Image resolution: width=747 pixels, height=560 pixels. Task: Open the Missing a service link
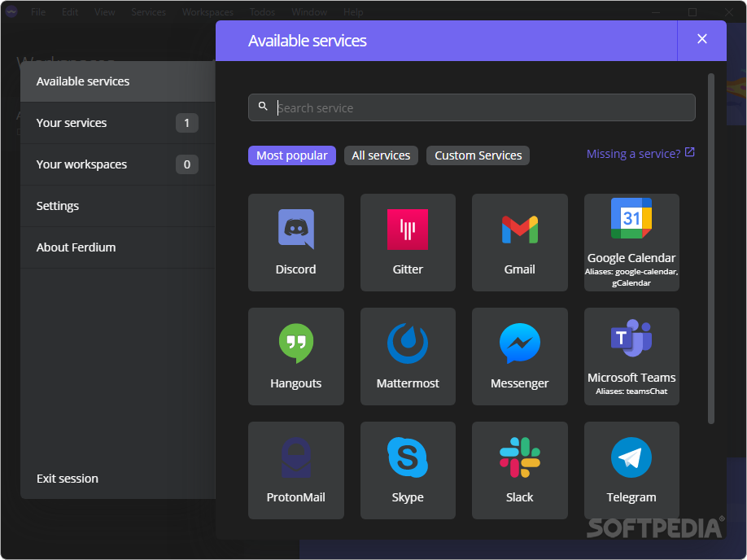640,153
